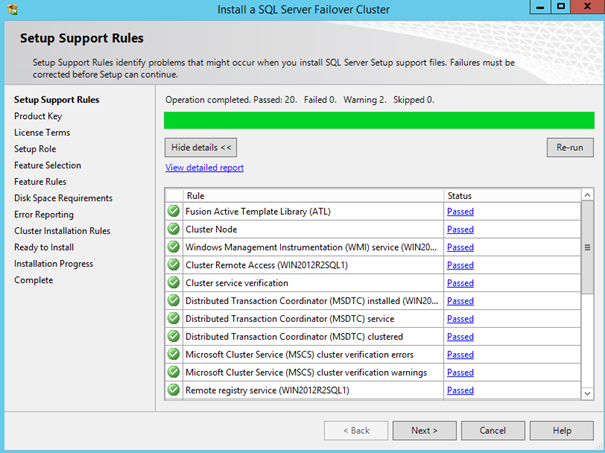The width and height of the screenshot is (605, 453).
Task: Click Next to continue setup
Action: pos(424,430)
